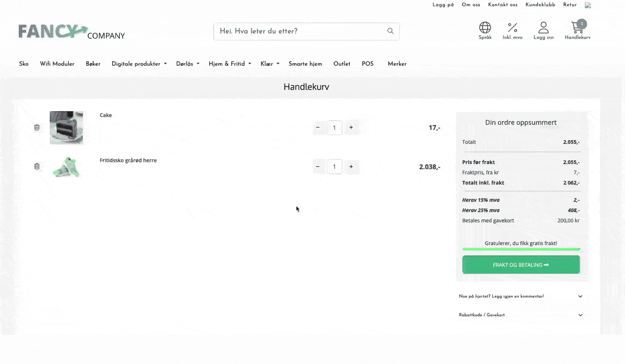This screenshot has height=364, width=625.
Task: Toggle the Inkl. mva percent icon
Action: click(512, 27)
